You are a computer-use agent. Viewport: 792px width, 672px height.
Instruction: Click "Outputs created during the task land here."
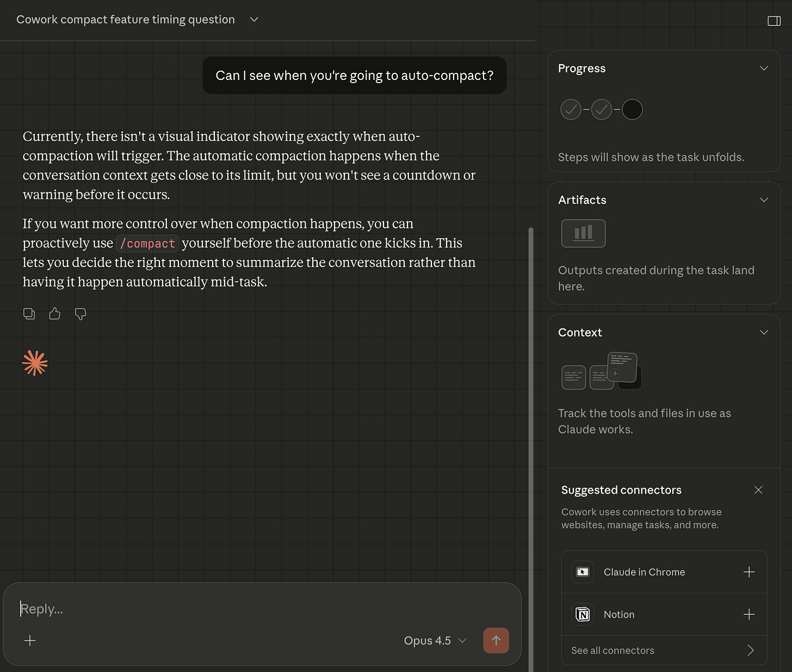tap(656, 278)
